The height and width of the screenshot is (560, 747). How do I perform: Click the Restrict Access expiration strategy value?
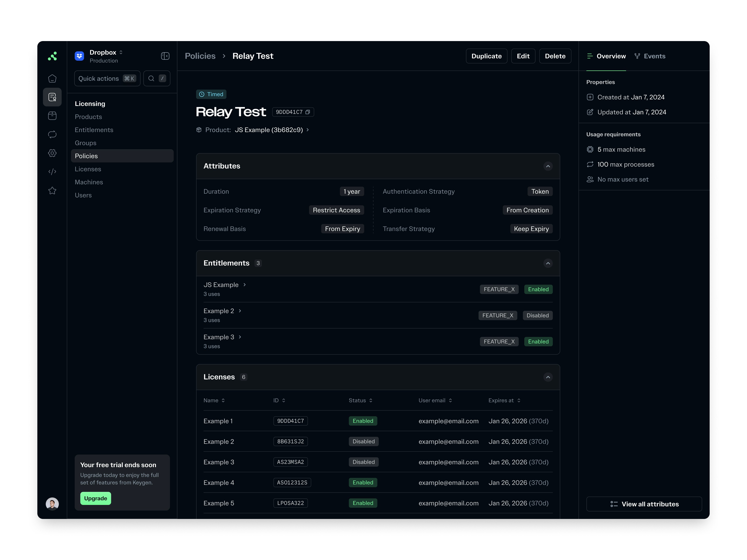[x=336, y=210]
